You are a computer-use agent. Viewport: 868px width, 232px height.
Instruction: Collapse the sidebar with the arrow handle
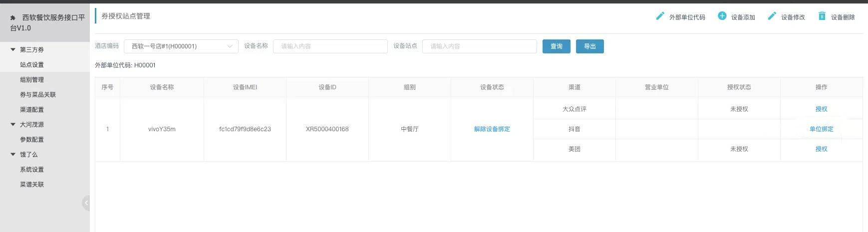tap(86, 203)
